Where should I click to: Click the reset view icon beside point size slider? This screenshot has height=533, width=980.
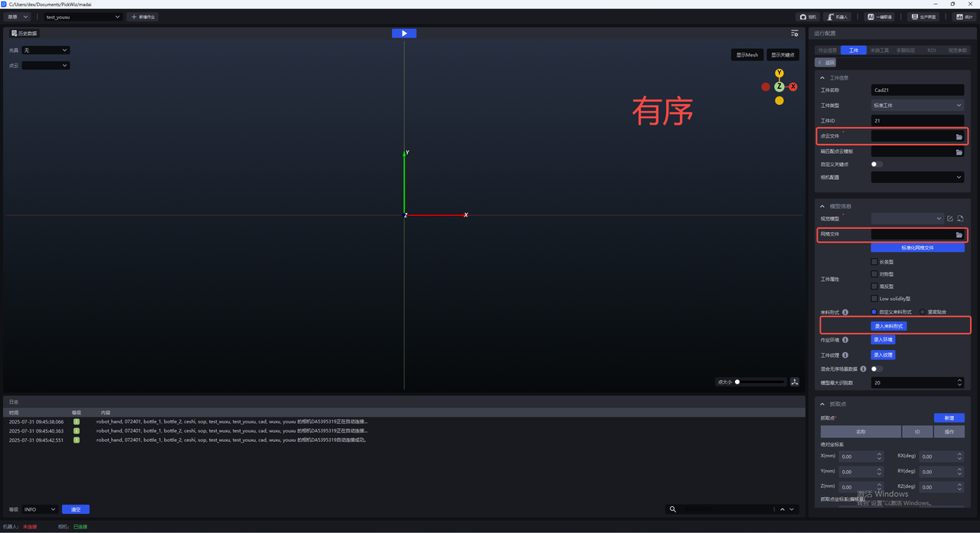(795, 382)
